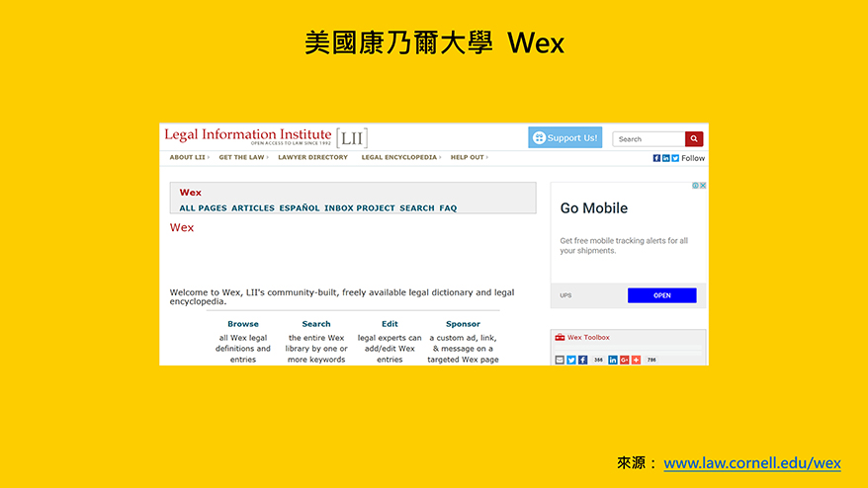The image size is (868, 488).
Task: Click the ad info icon
Action: click(695, 186)
